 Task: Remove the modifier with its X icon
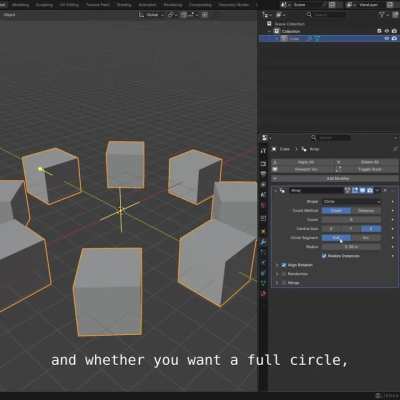pos(385,190)
